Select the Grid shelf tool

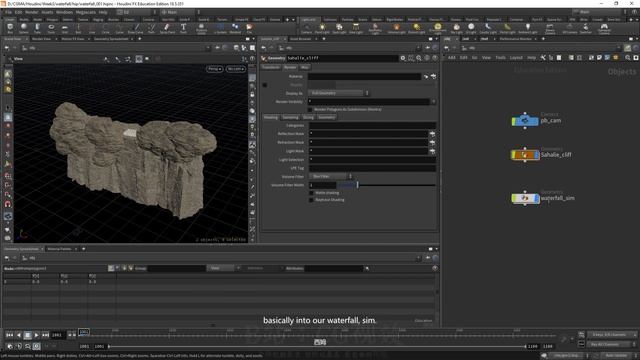coord(64,28)
